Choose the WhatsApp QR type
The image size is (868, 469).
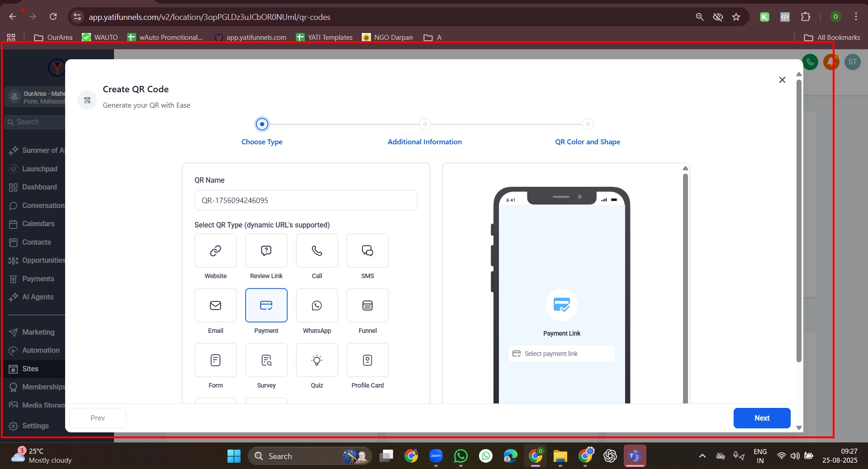point(317,305)
